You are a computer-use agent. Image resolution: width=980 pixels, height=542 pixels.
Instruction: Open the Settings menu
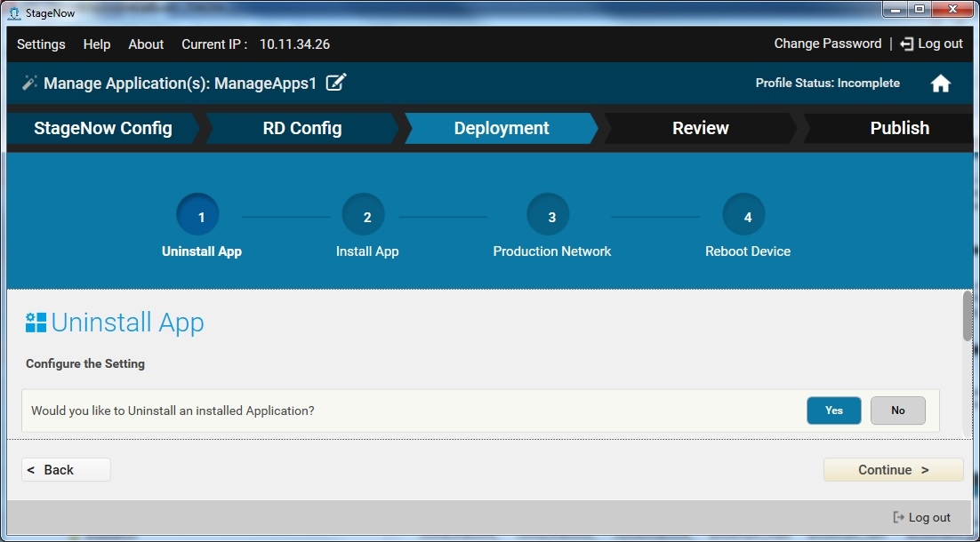click(x=41, y=44)
